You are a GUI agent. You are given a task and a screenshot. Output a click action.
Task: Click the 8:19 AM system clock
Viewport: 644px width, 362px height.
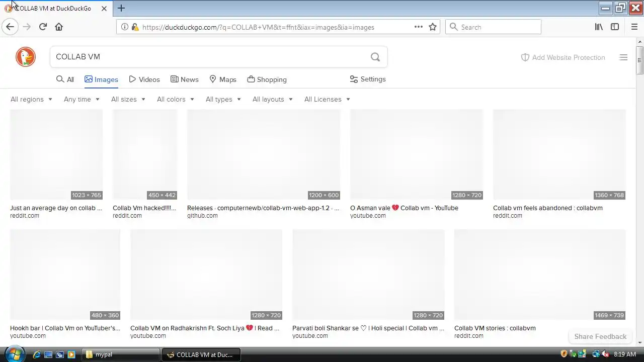click(x=625, y=354)
